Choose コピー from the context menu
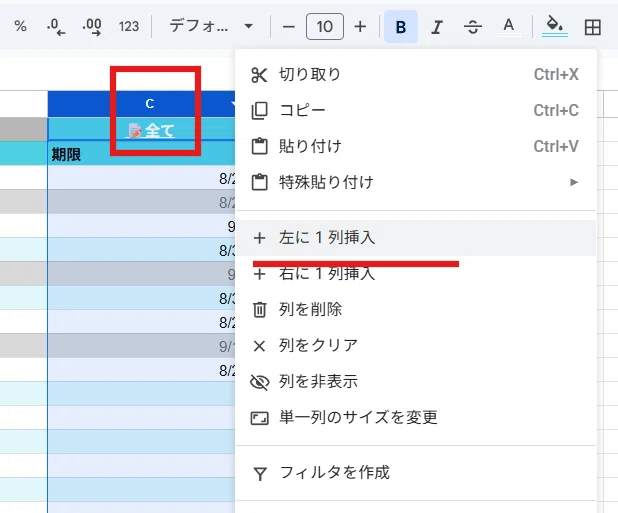 (x=416, y=110)
